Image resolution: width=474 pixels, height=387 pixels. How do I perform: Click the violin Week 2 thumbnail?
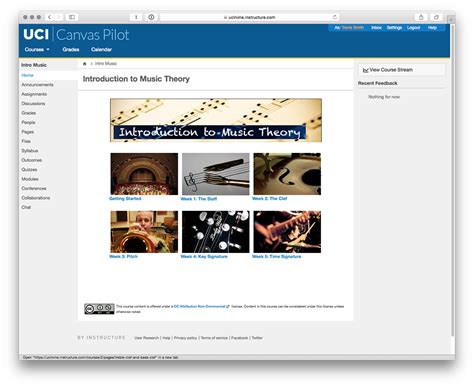[x=287, y=174]
